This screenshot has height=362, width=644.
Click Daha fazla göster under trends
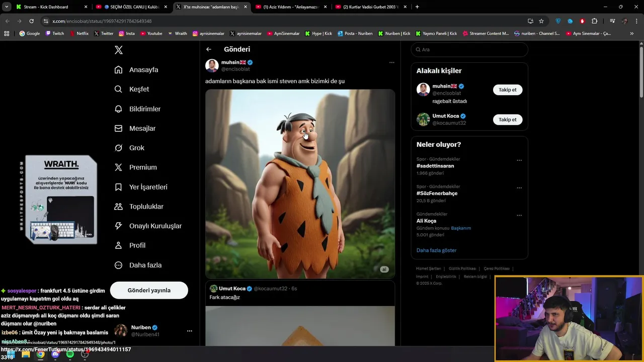[436, 250]
